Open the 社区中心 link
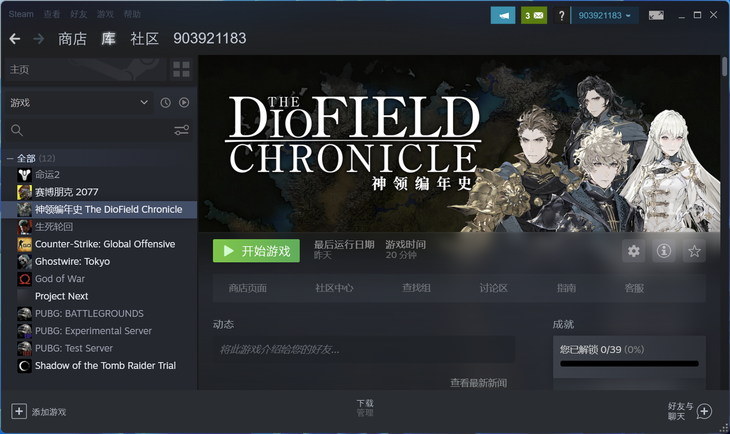 coord(334,288)
